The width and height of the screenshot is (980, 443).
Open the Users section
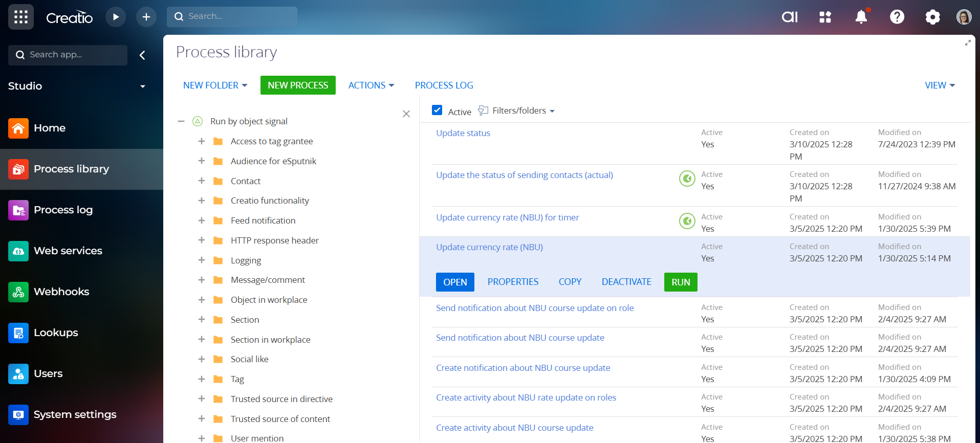pyautogui.click(x=48, y=373)
